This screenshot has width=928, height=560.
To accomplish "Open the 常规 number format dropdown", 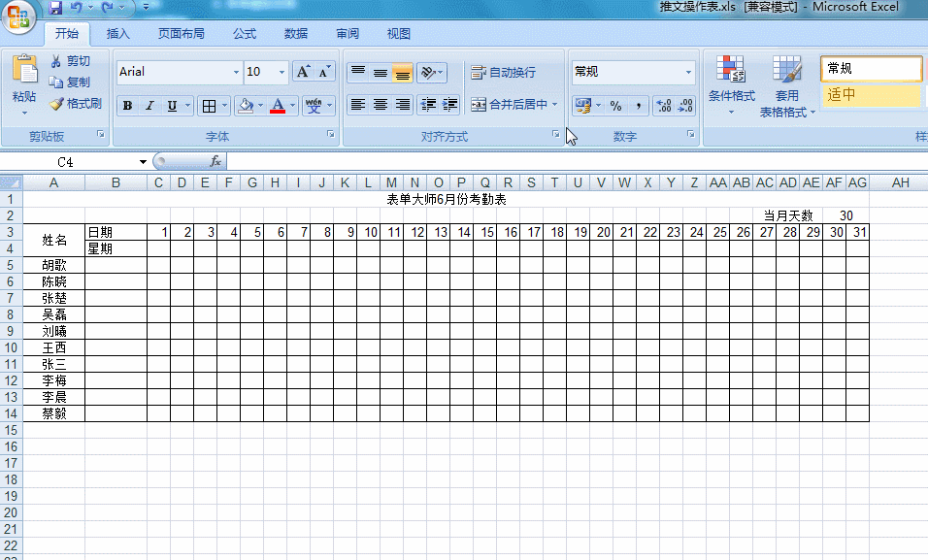I will tap(688, 72).
